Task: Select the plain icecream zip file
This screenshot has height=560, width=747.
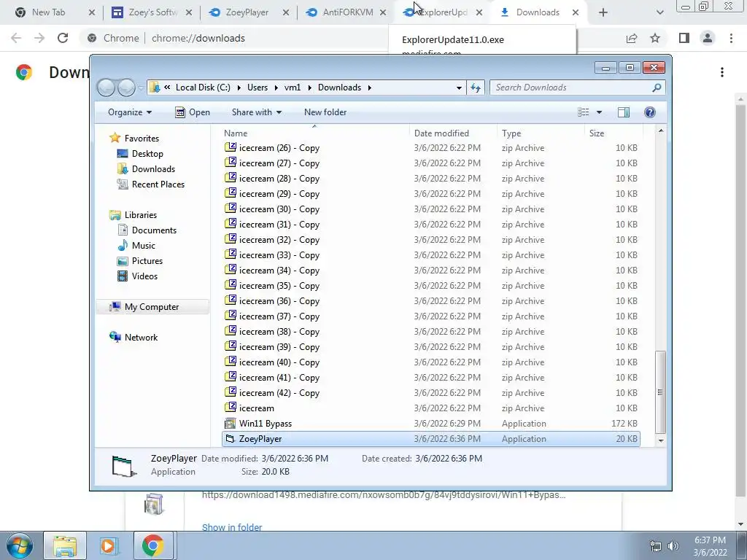Action: 430,408
